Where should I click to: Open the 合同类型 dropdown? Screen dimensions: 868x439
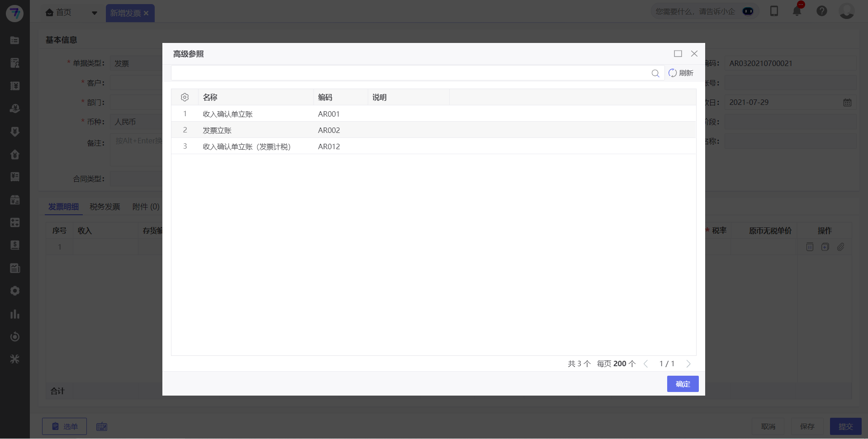click(136, 179)
